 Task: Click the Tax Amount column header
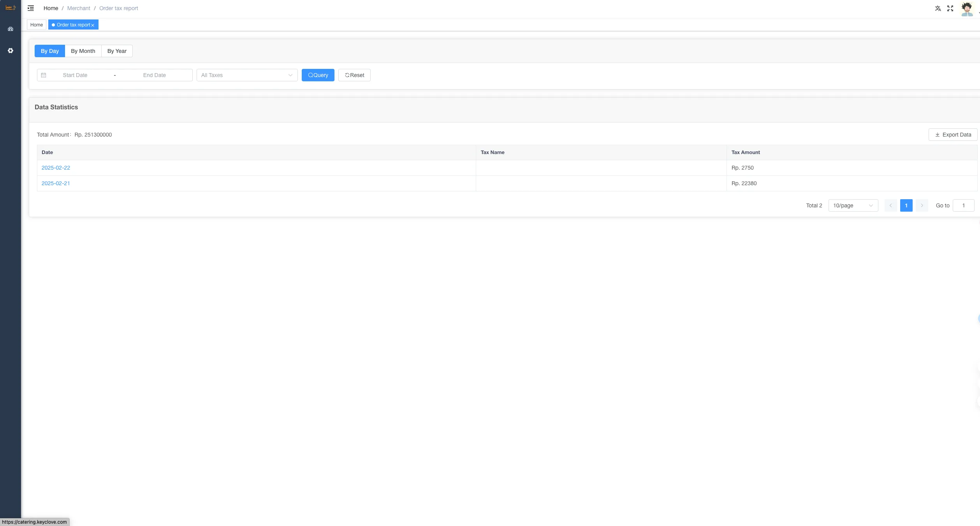tap(852, 153)
